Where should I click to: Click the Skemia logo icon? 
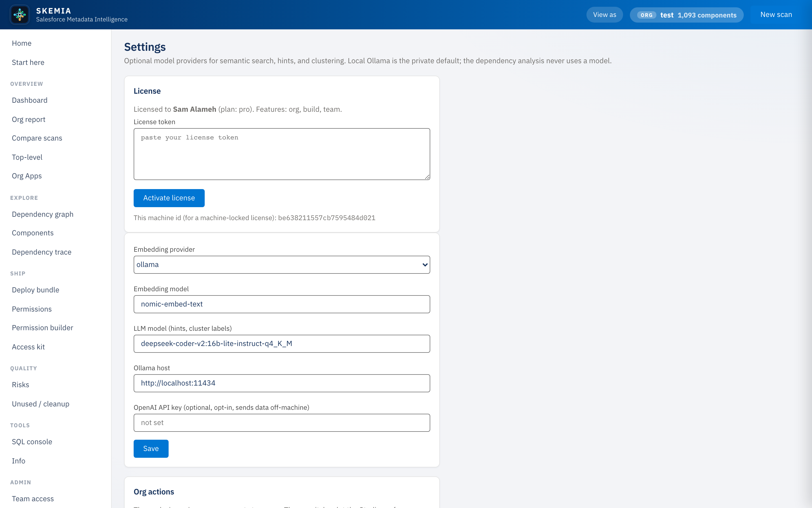(x=20, y=15)
